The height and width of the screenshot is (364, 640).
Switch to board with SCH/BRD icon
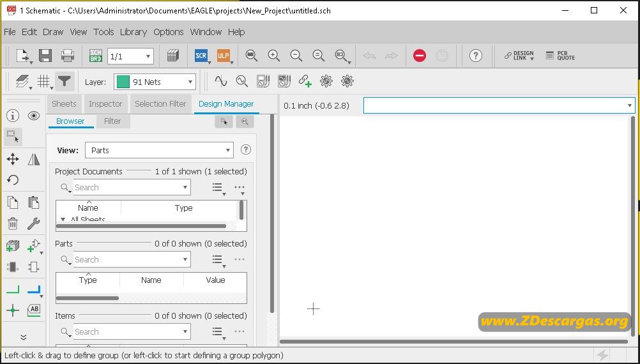96,56
